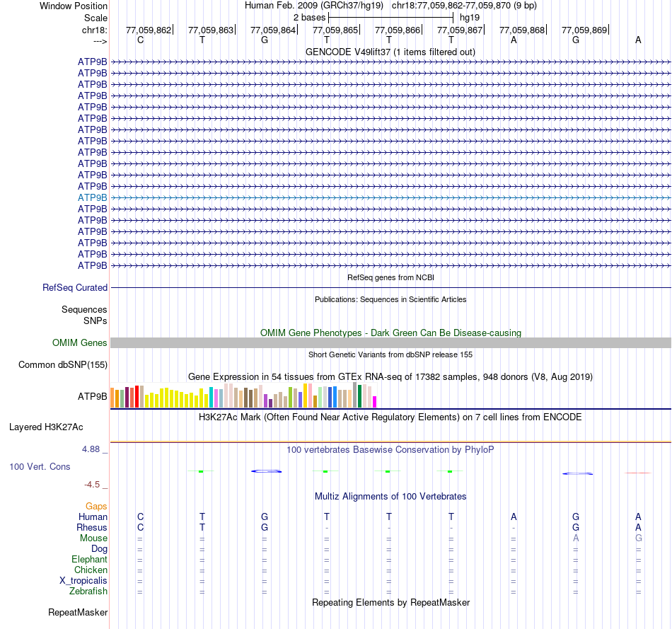This screenshot has height=629, width=672.
Task: Click the SNPs track label
Action: 95,321
